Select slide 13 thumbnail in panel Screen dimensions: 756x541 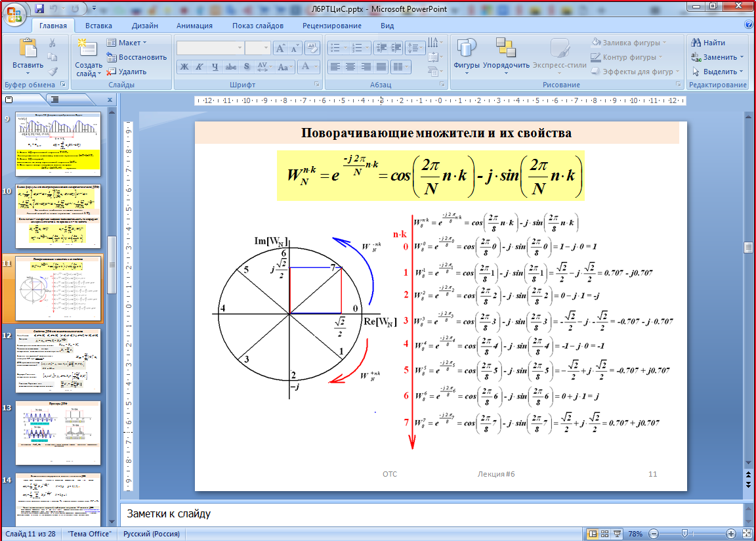(58, 433)
